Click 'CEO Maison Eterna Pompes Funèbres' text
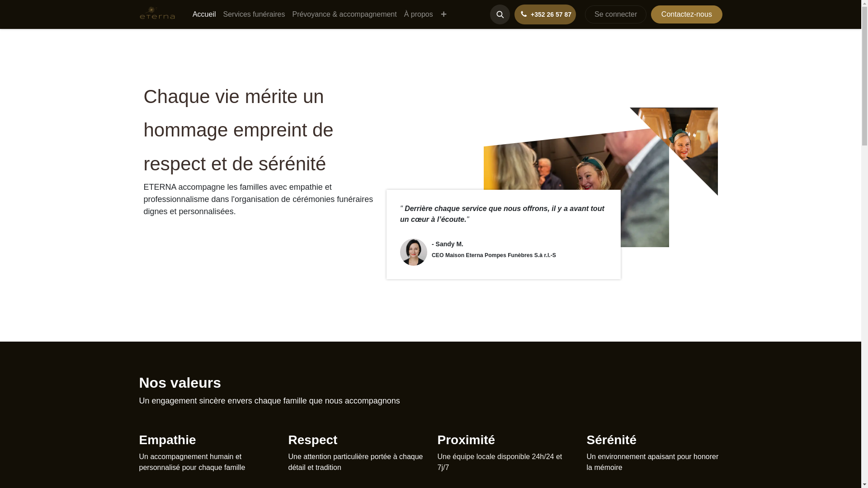This screenshot has height=488, width=868. tap(494, 255)
